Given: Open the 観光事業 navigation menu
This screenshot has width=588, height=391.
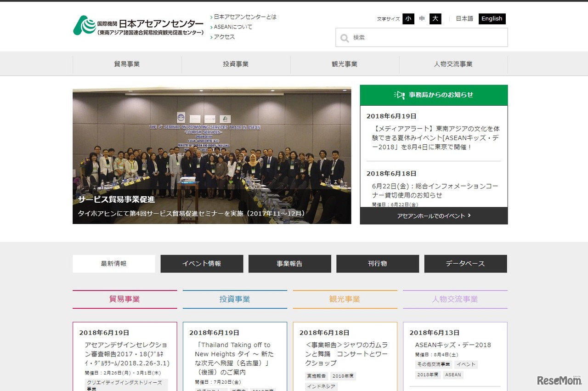Looking at the screenshot, I should coord(344,64).
